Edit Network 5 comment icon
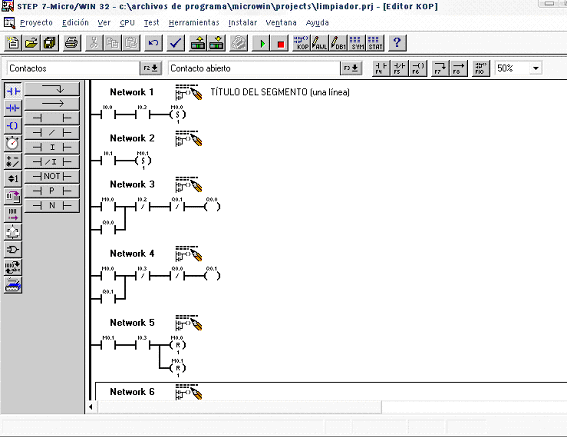Screen dimensions: 567x437 pyautogui.click(x=188, y=323)
